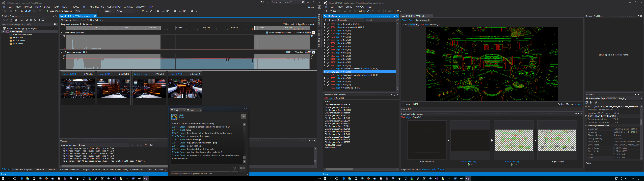Viewport: 644px width, 181px height.
Task: Open DEBUG menu in Graphics Analyzer window
Action: pos(349,7)
